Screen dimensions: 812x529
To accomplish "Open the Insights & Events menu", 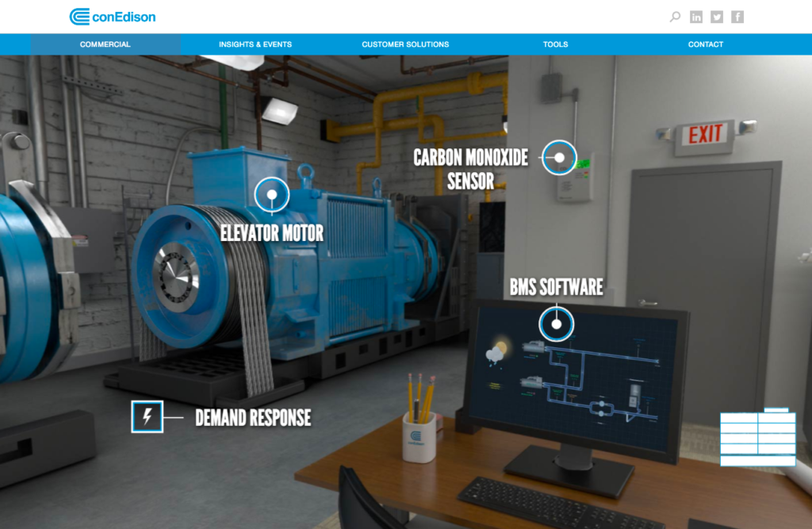I will [x=255, y=44].
